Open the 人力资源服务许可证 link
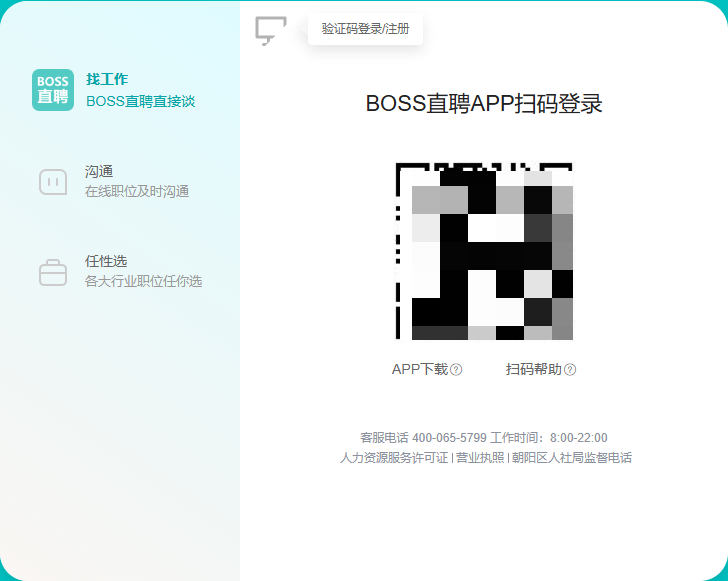 click(394, 458)
